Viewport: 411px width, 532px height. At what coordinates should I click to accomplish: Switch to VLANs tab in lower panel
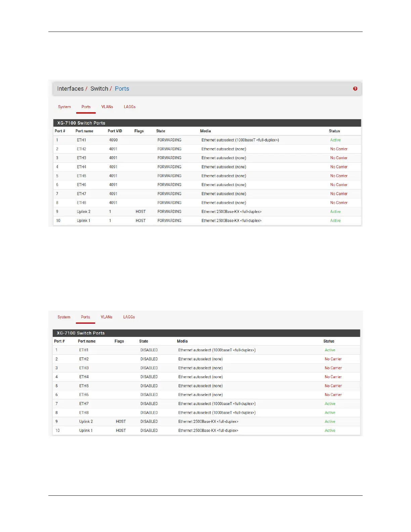click(106, 317)
